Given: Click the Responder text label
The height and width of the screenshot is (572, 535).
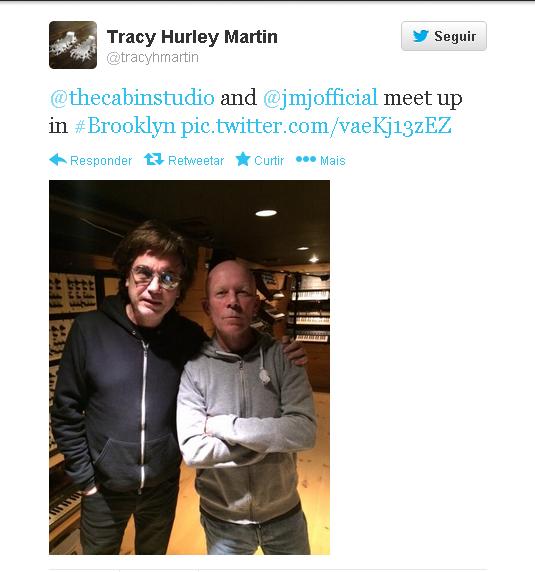Looking at the screenshot, I should [101, 161].
